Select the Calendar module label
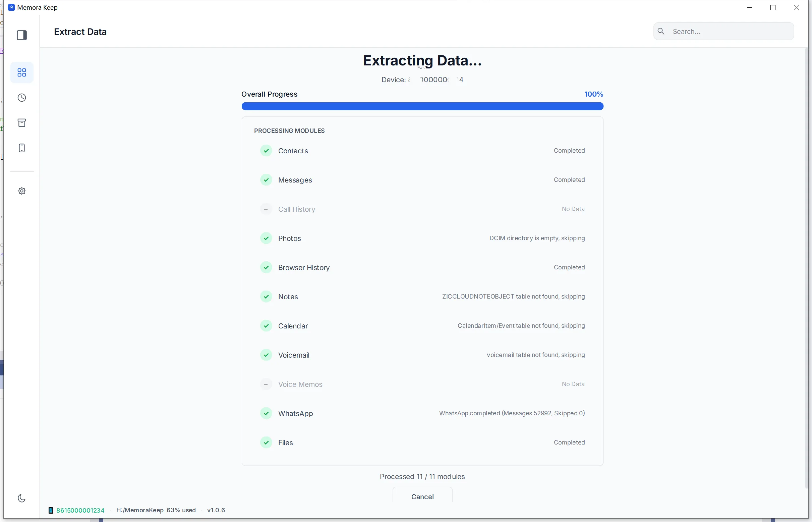 coord(293,326)
